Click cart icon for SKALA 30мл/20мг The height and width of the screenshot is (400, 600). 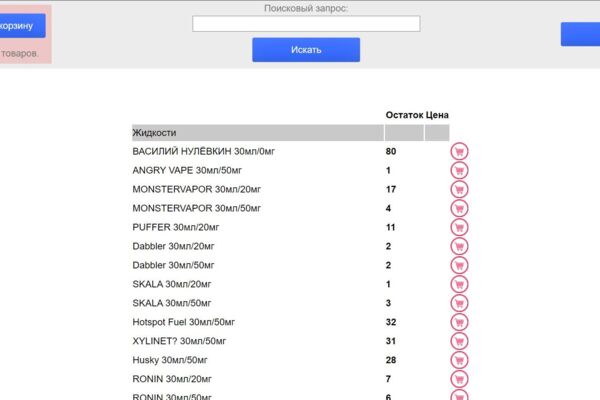click(x=459, y=284)
